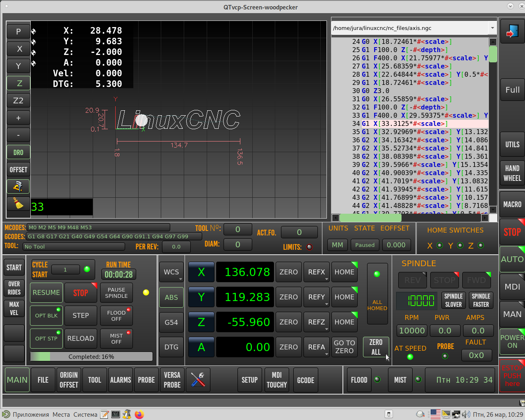This screenshot has height=420, width=525.
Task: Launch Firefox from the panel
Action: click(139, 414)
